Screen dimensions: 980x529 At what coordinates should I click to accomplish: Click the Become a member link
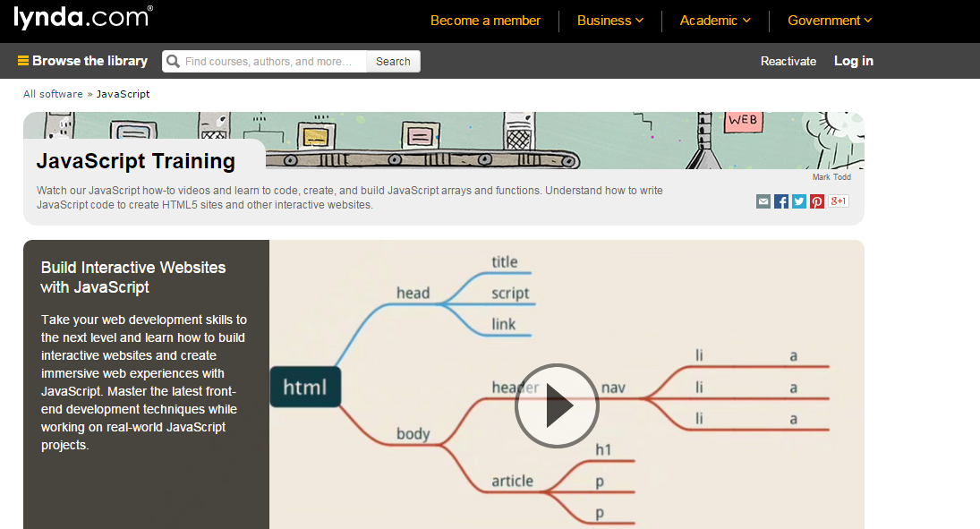tap(485, 21)
